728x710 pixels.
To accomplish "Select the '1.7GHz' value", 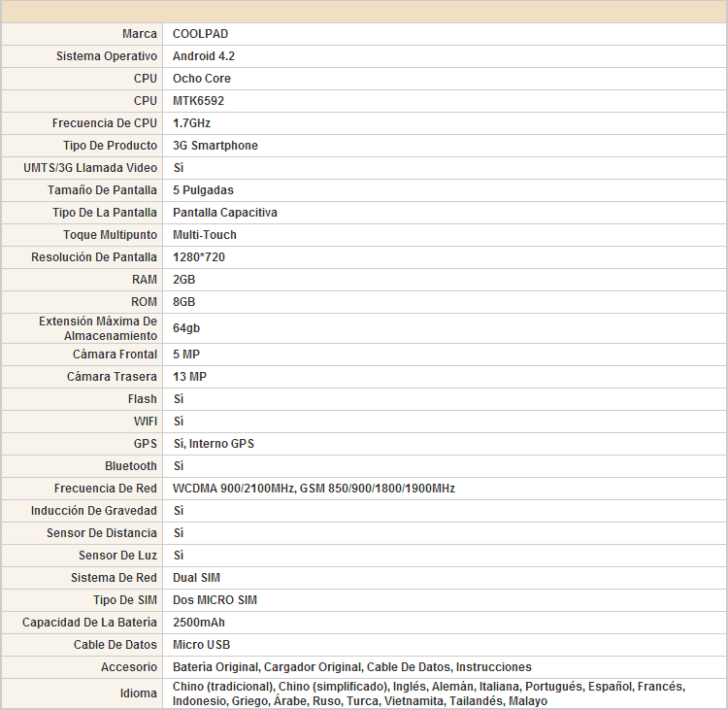I will tap(191, 123).
